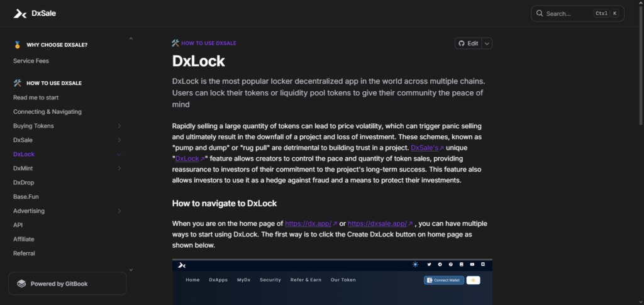Click the search magnifier icon
Viewport: 644px width, 305px height.
tap(540, 14)
